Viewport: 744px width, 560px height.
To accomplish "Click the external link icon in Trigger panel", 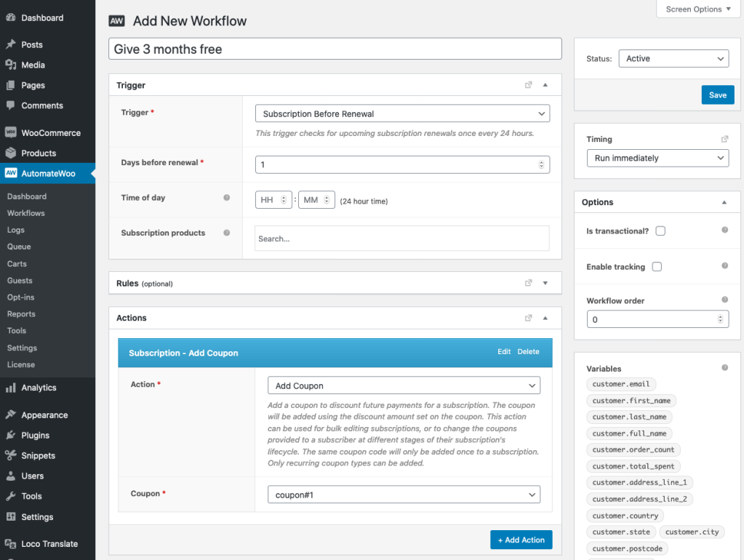I will 529,85.
